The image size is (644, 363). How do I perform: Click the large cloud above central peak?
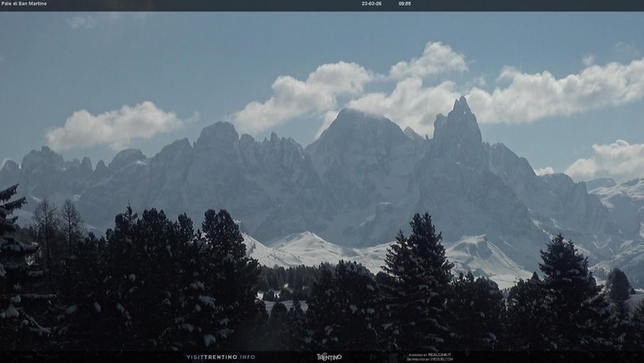(x=306, y=94)
